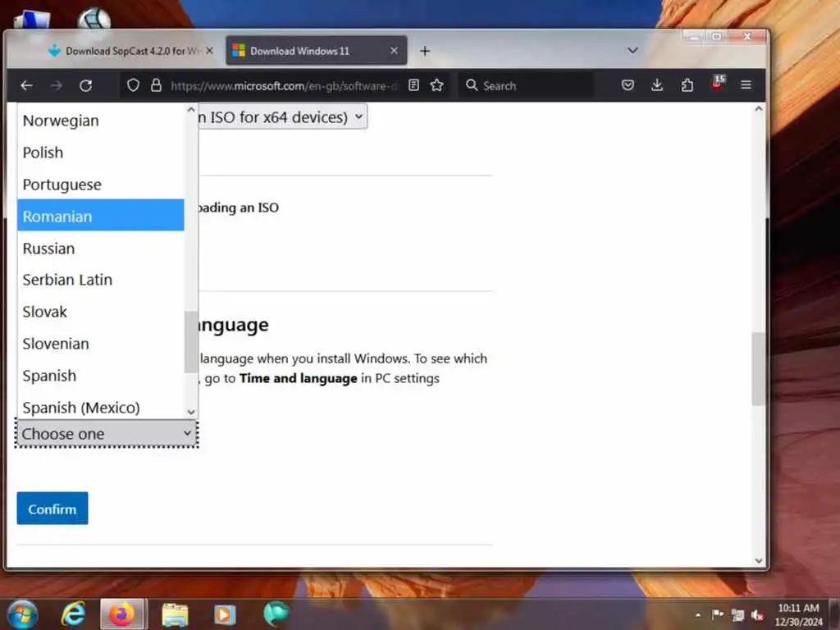Focus the Search box in toolbar
This screenshot has height=630, width=840.
click(527, 85)
